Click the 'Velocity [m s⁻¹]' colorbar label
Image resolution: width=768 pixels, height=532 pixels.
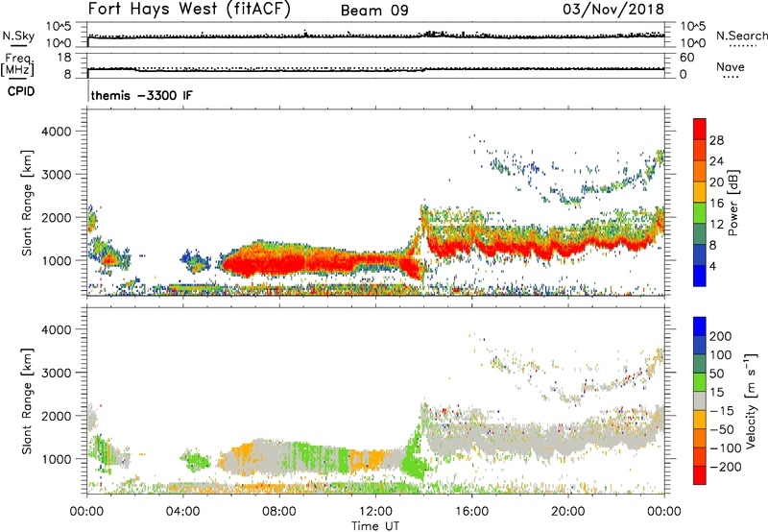tap(751, 400)
